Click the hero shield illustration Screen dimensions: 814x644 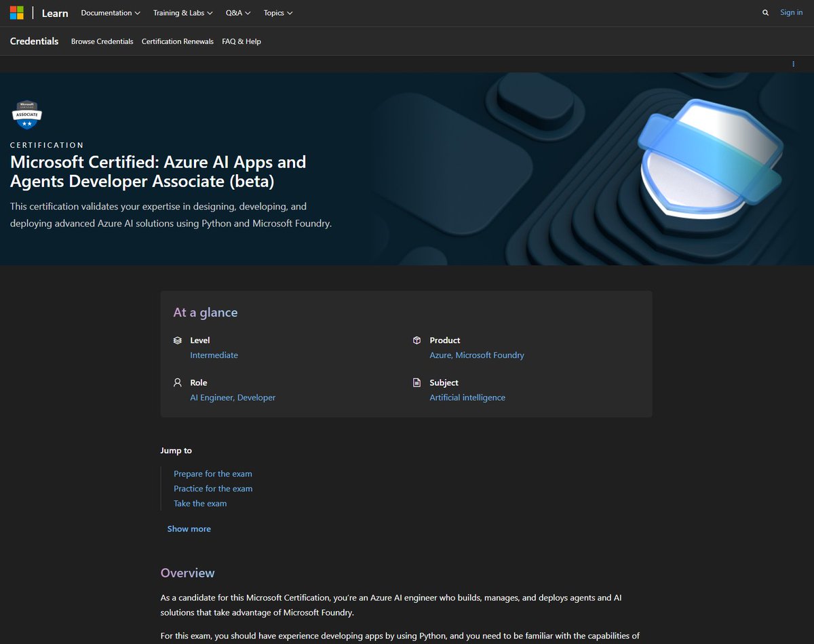(711, 161)
